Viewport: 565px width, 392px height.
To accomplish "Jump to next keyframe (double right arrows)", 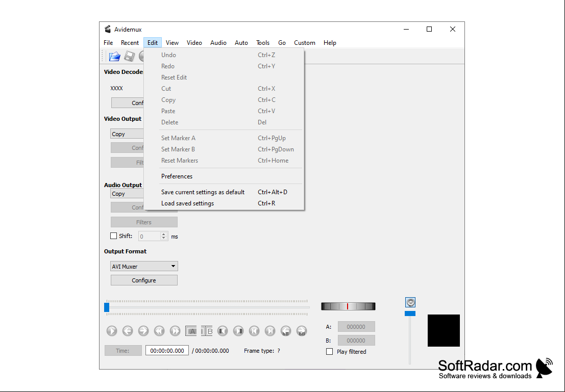I will [175, 331].
